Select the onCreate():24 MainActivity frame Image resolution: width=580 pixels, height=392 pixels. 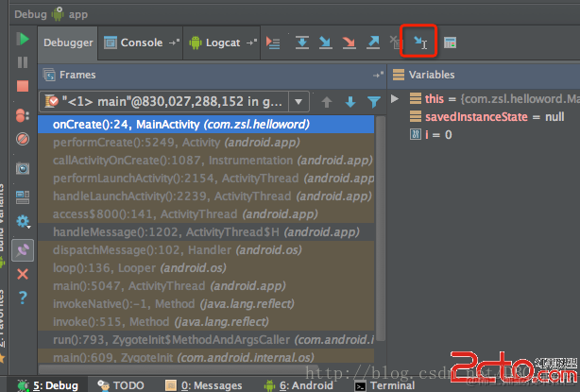pos(206,125)
